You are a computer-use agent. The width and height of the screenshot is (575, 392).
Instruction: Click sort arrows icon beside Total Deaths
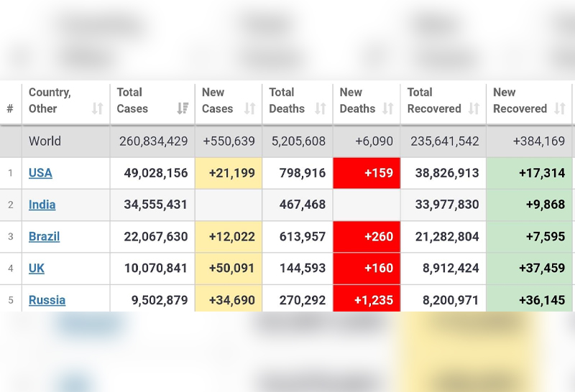321,108
